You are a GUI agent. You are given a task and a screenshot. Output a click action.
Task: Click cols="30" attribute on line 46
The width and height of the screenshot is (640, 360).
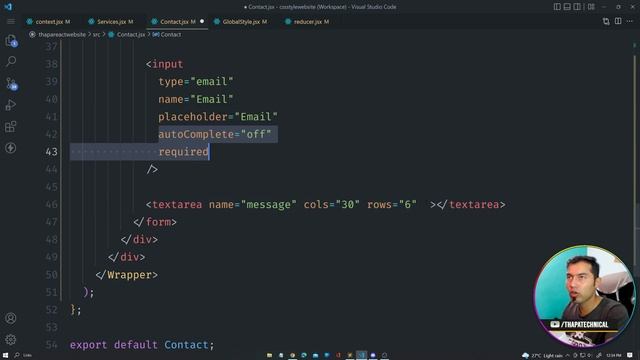tap(331, 204)
